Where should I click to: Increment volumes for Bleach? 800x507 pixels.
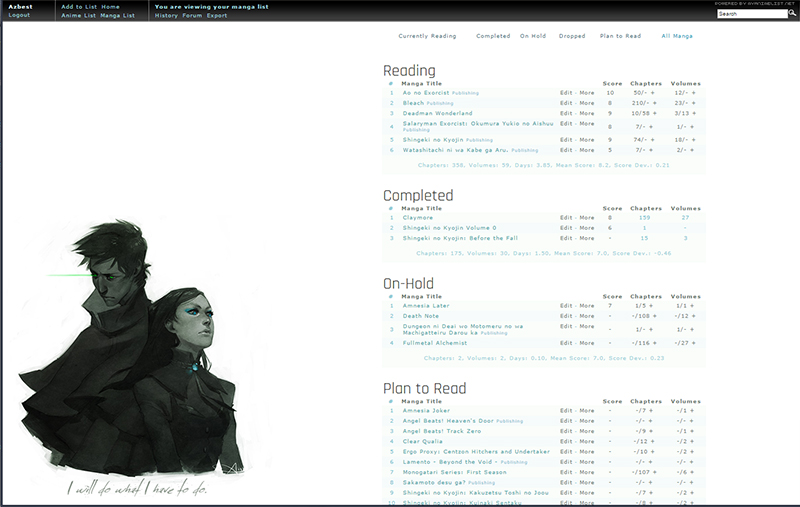[693, 103]
